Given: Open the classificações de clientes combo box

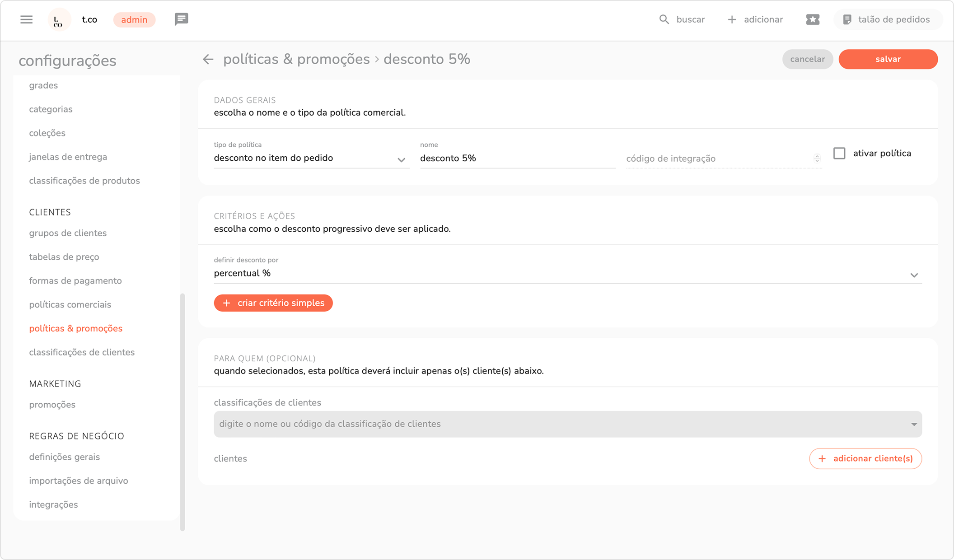Looking at the screenshot, I should [567, 424].
